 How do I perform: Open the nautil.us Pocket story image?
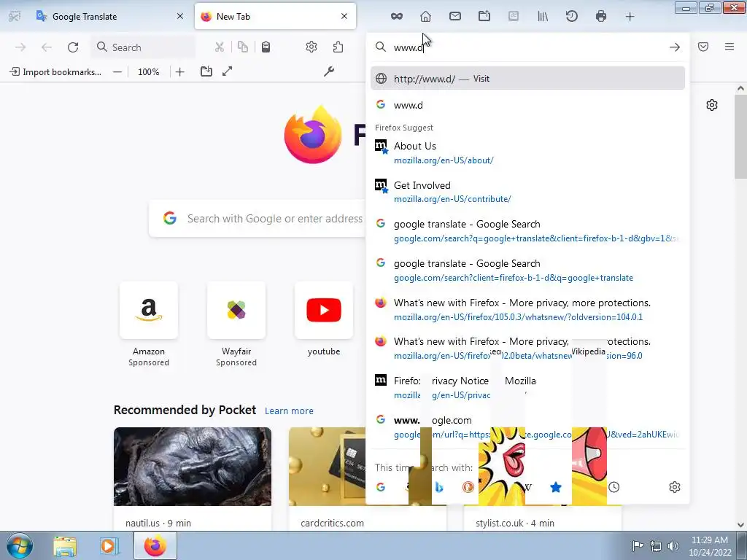coord(193,467)
